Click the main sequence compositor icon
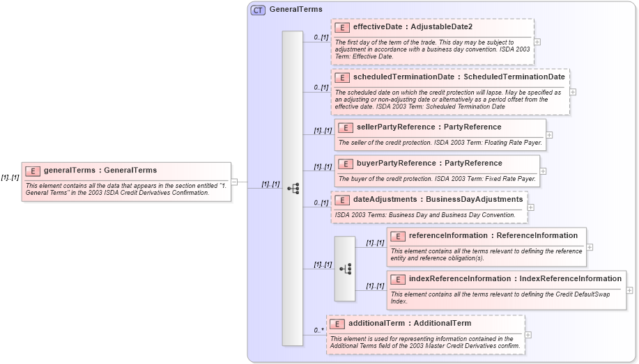 pos(293,188)
